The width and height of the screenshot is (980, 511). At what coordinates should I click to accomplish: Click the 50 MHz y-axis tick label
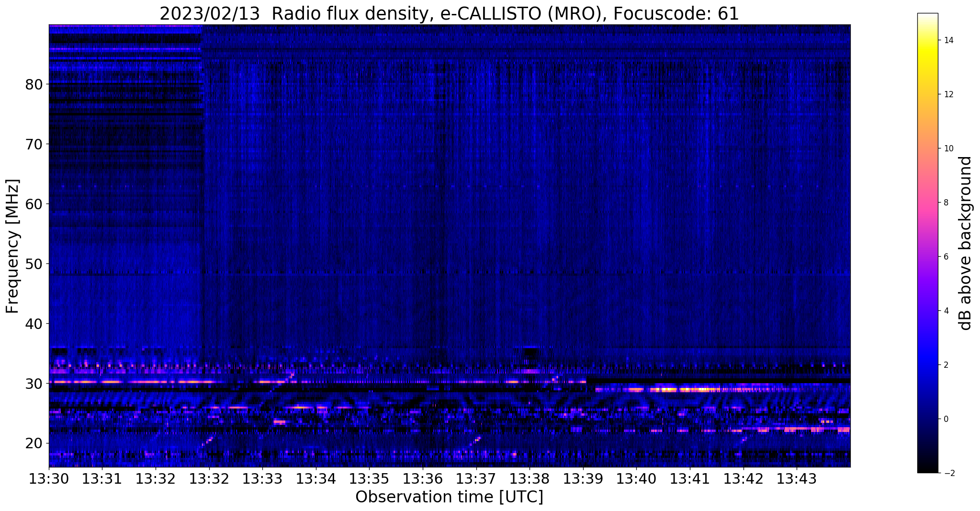coord(34,264)
